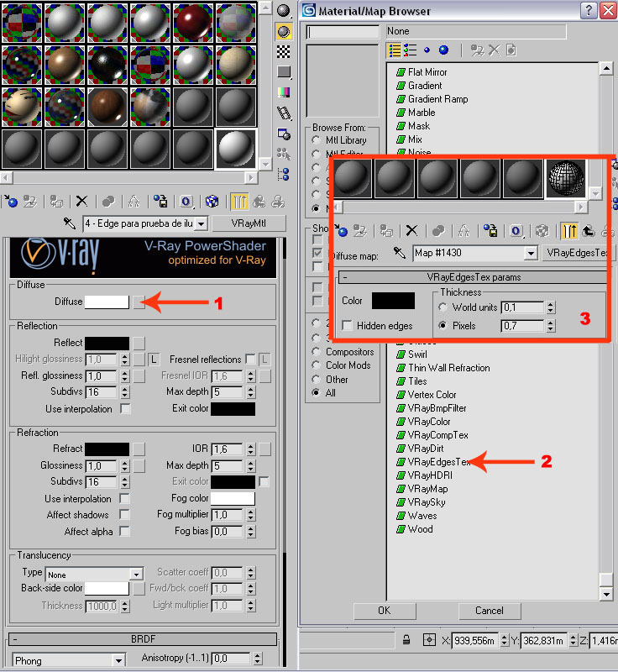
Task: Open the Material/Map Navigator icon
Action: coord(283,174)
